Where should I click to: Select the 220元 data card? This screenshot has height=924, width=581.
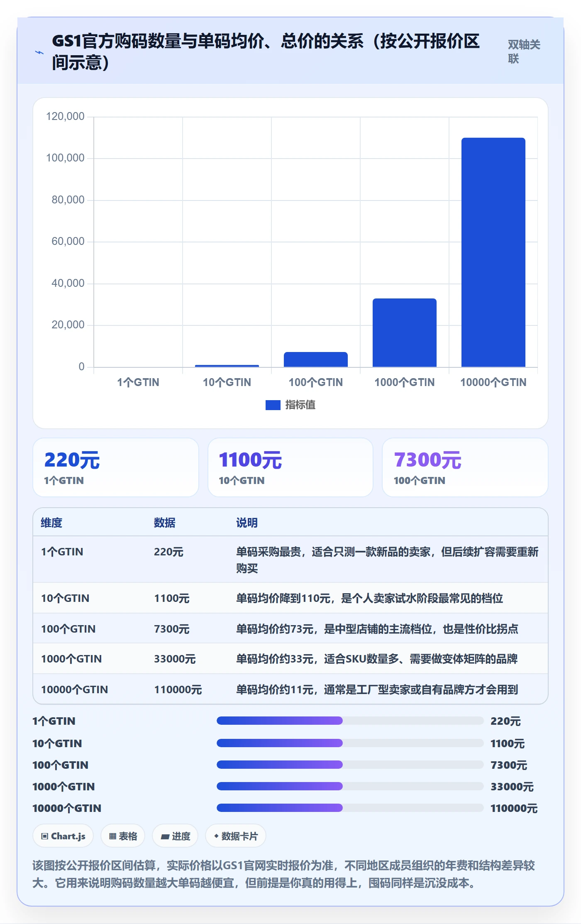[x=116, y=467]
